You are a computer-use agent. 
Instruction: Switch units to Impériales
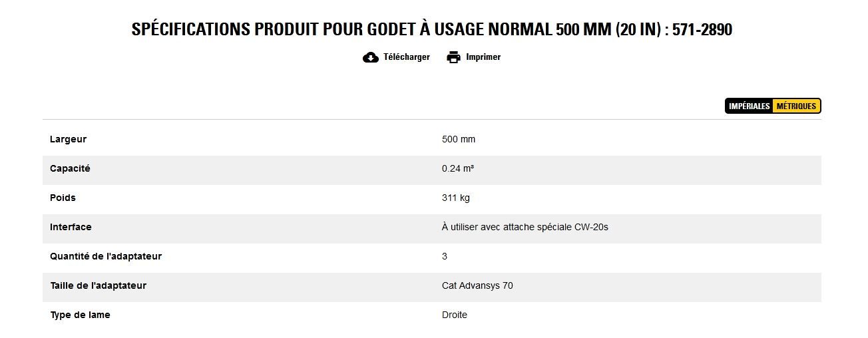(749, 106)
